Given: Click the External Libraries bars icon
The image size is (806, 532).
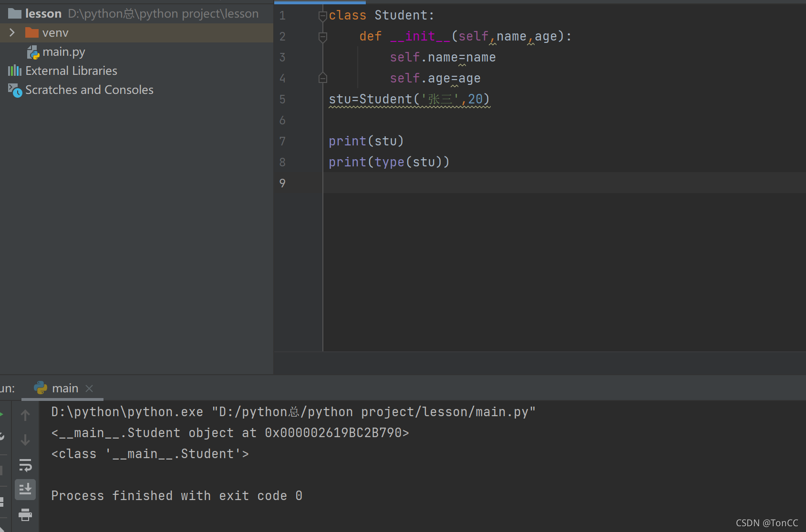Looking at the screenshot, I should pyautogui.click(x=15, y=71).
